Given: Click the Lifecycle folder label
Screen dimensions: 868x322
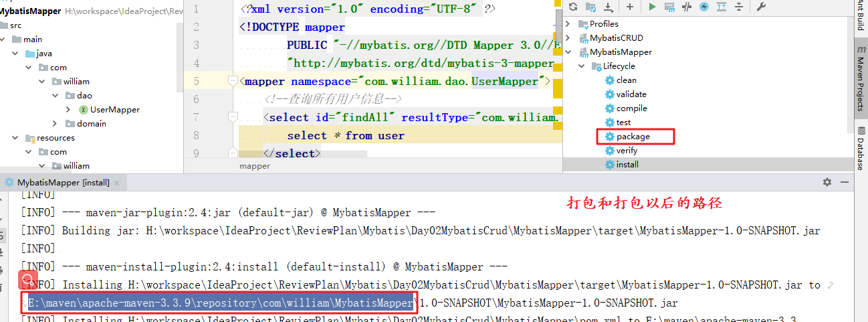Looking at the screenshot, I should (x=619, y=66).
